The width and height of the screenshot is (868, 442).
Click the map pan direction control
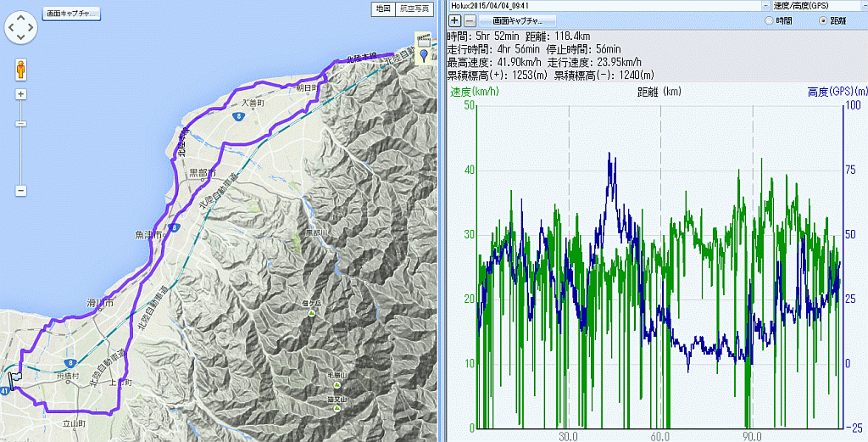20,29
